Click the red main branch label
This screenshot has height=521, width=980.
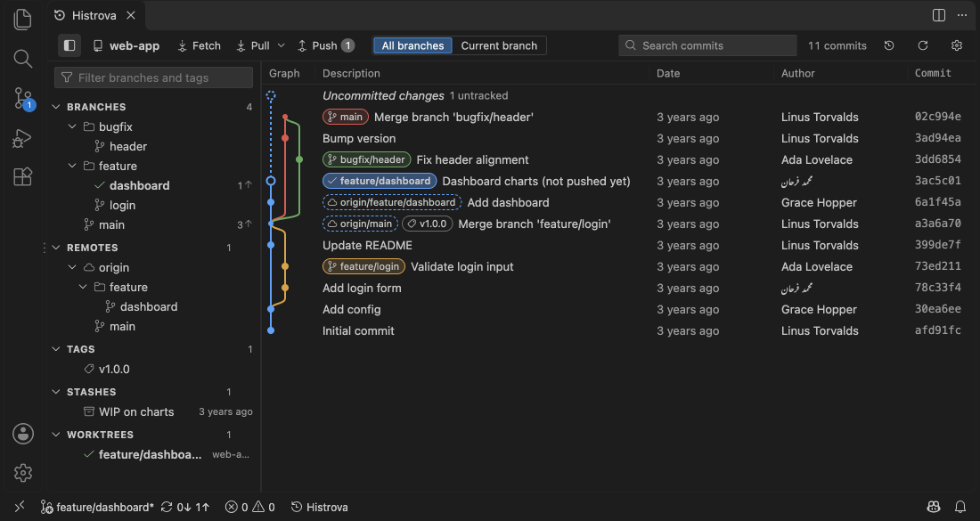(x=346, y=117)
